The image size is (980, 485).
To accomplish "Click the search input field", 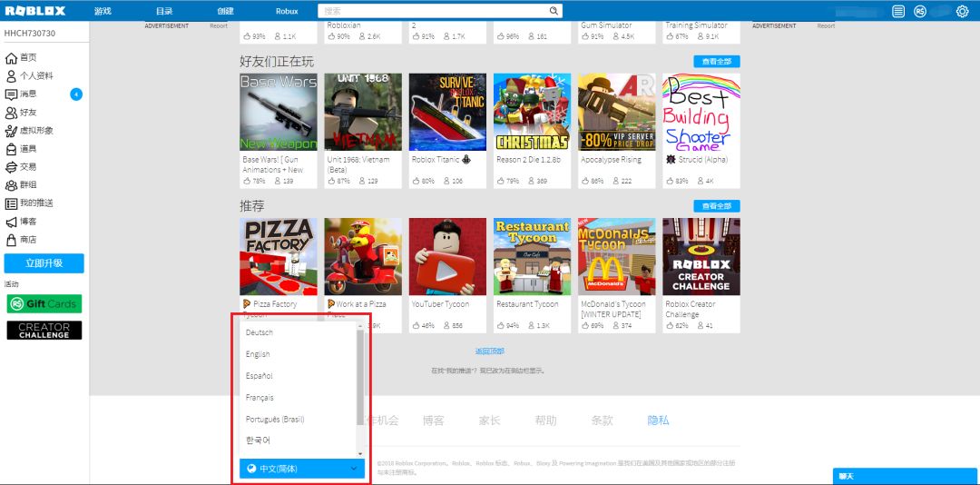I will pos(433,11).
